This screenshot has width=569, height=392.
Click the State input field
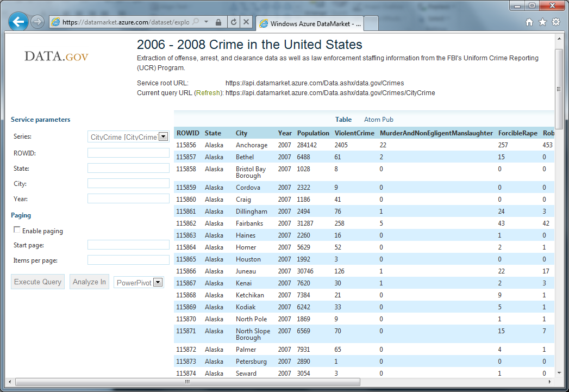pos(128,168)
